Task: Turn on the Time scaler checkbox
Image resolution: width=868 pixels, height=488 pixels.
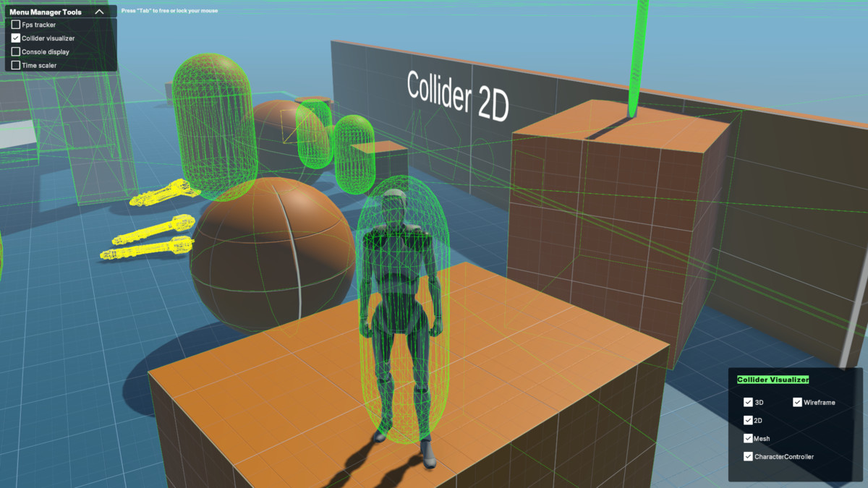Action: pyautogui.click(x=16, y=66)
